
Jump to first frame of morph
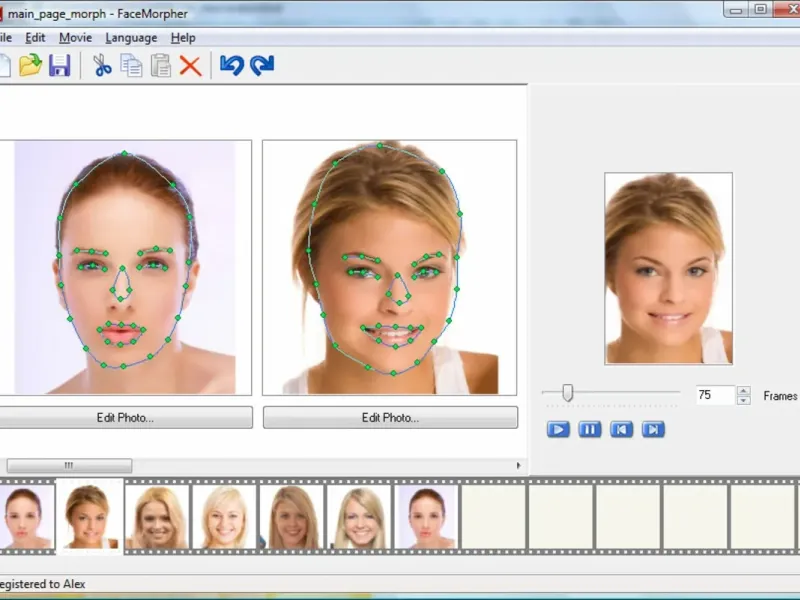pyautogui.click(x=621, y=430)
